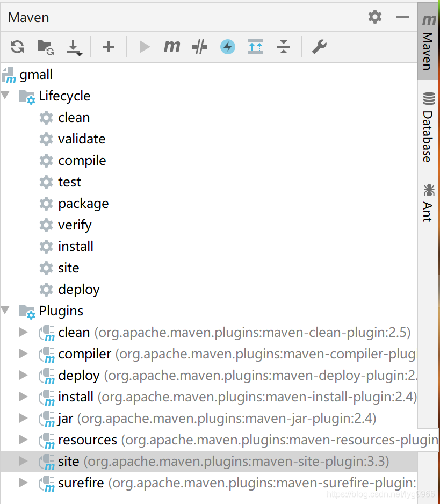Expand the site plugin node
This screenshot has height=504, width=440.
(x=23, y=461)
